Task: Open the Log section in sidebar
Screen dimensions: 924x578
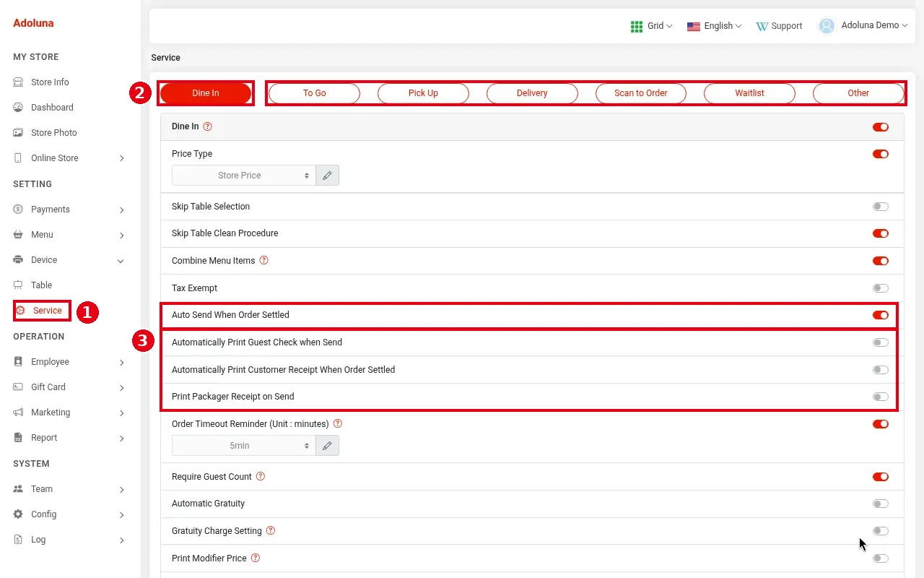Action: (69, 540)
